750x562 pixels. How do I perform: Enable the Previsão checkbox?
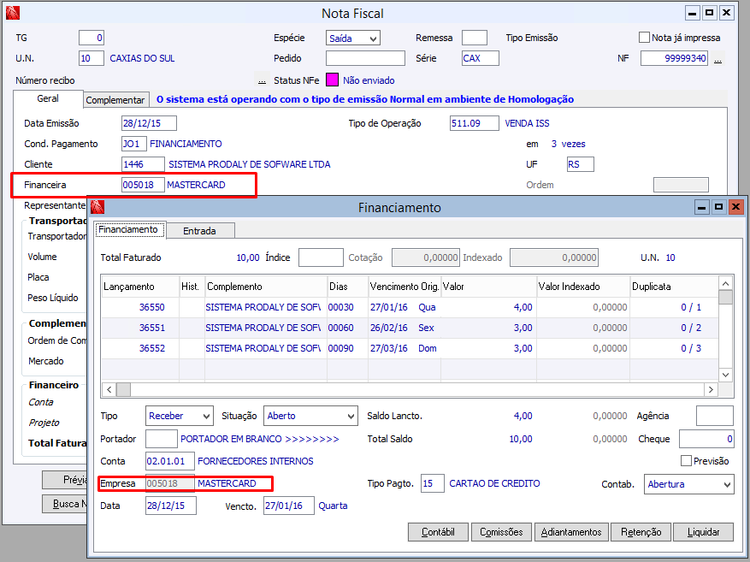pyautogui.click(x=685, y=461)
